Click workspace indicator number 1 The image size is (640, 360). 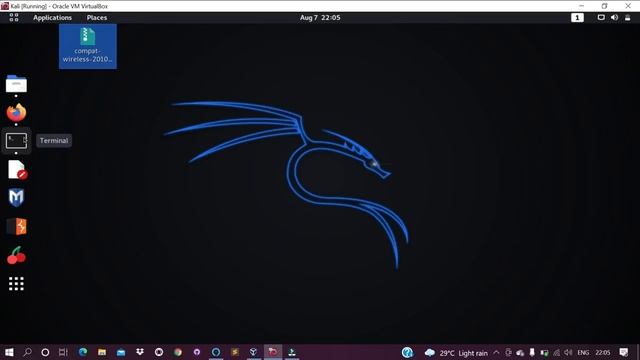pos(577,18)
